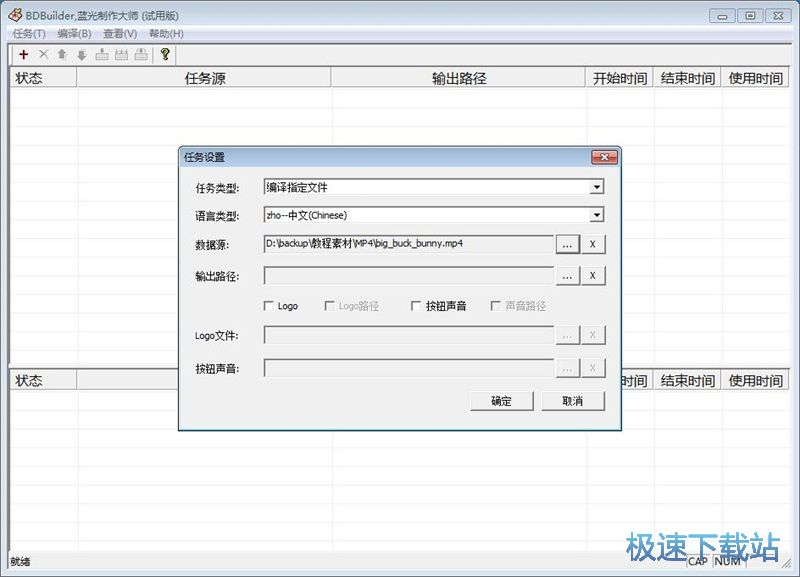This screenshot has width=800, height=577.
Task: Click the Logo文件 input field
Action: [409, 335]
